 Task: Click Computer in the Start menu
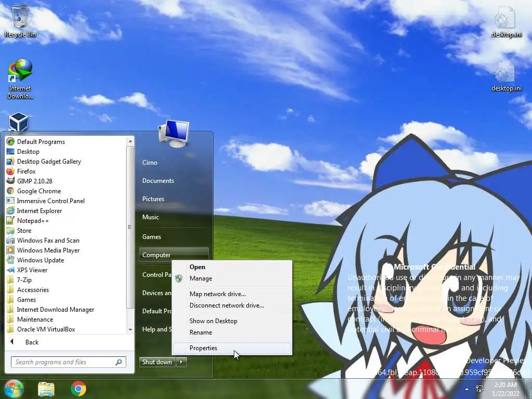pyautogui.click(x=174, y=255)
